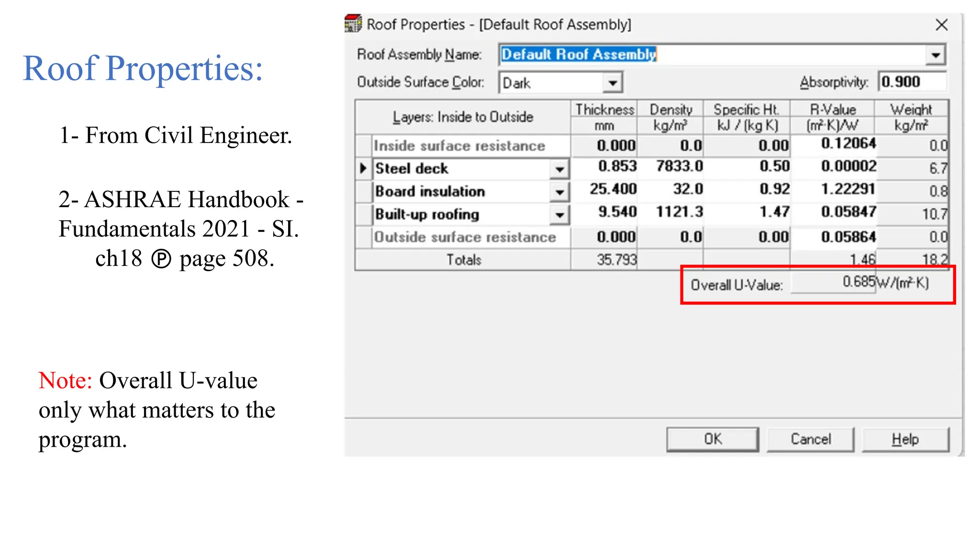Click the Inside surface resistance row label
Screen dimensions: 980x551
[459, 146]
